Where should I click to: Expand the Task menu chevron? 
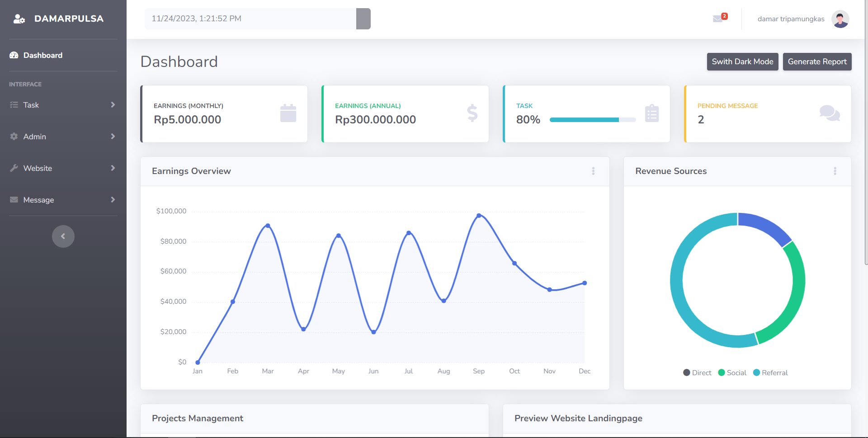[x=113, y=104]
